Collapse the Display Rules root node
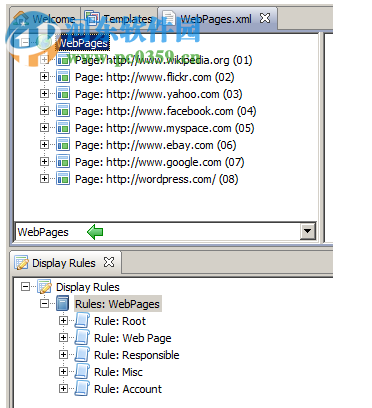The image size is (372, 408). (25, 286)
